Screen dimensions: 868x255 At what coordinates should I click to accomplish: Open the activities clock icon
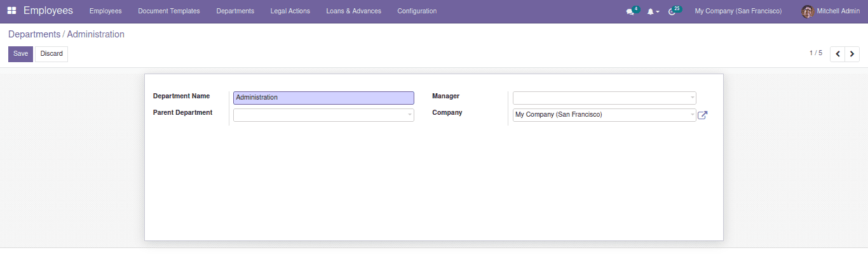672,11
